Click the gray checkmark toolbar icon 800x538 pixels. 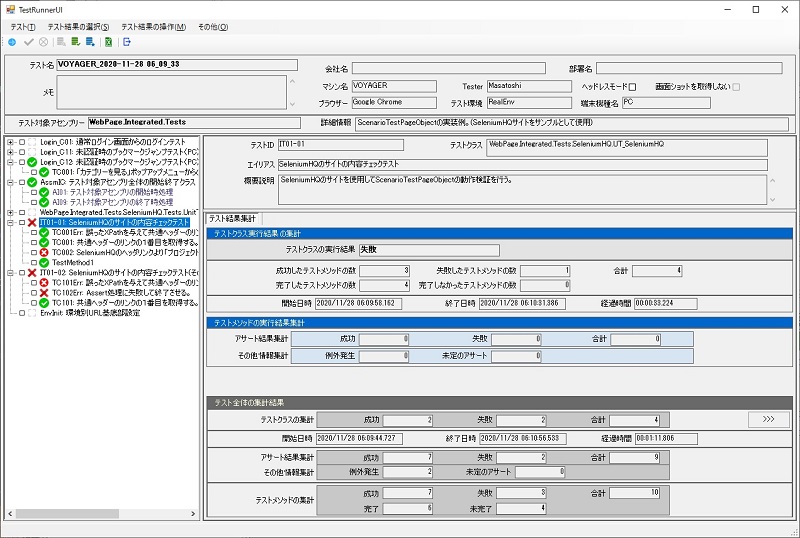[29, 42]
